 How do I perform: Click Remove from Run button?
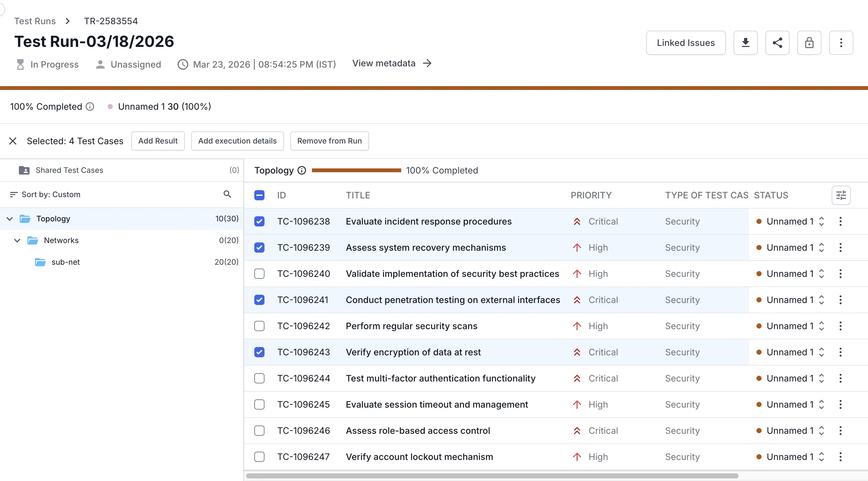pyautogui.click(x=329, y=141)
